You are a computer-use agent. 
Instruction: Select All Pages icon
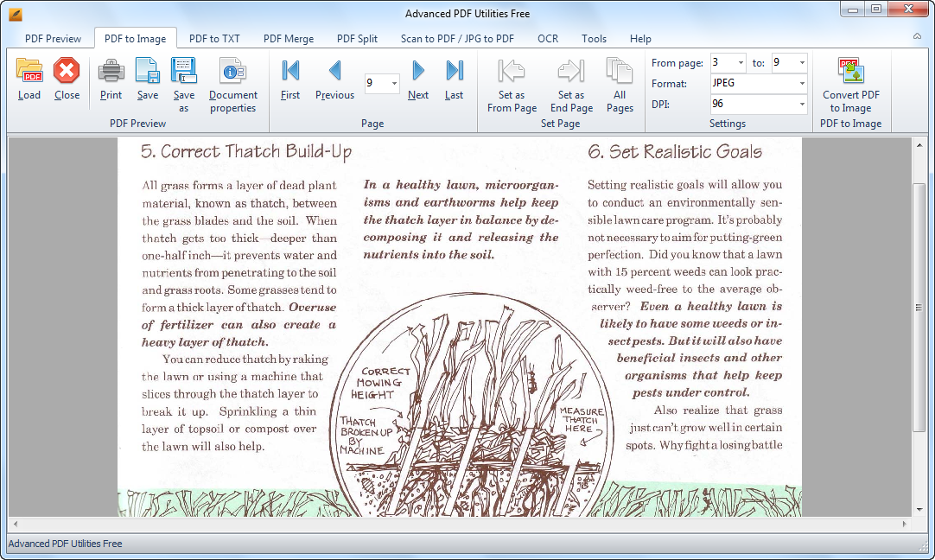[x=620, y=71]
